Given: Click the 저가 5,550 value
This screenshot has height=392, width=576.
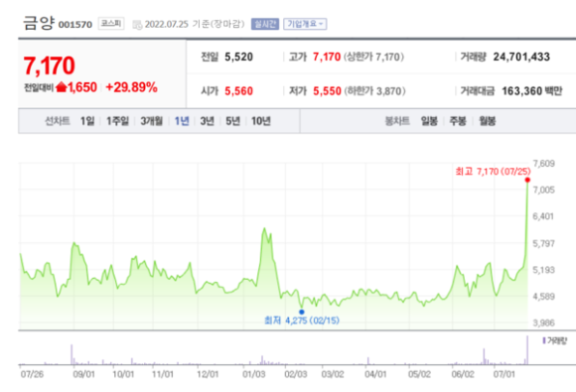Looking at the screenshot, I should point(327,91).
